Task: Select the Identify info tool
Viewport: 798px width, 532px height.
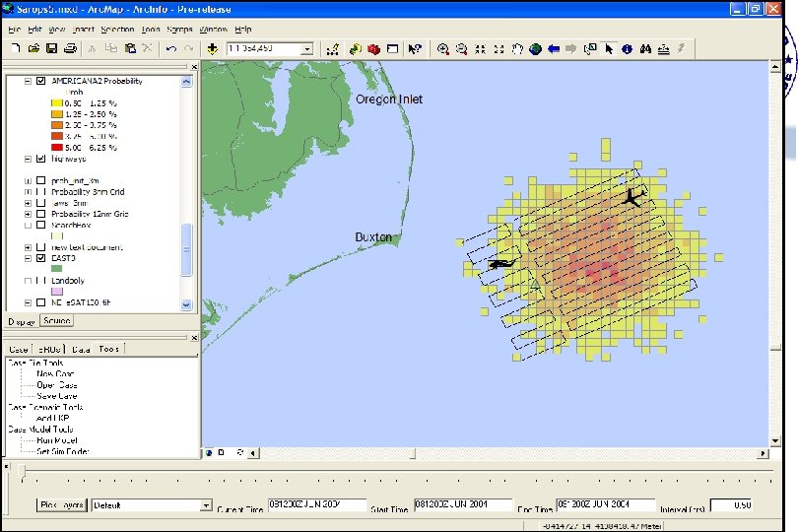Action: coord(628,48)
